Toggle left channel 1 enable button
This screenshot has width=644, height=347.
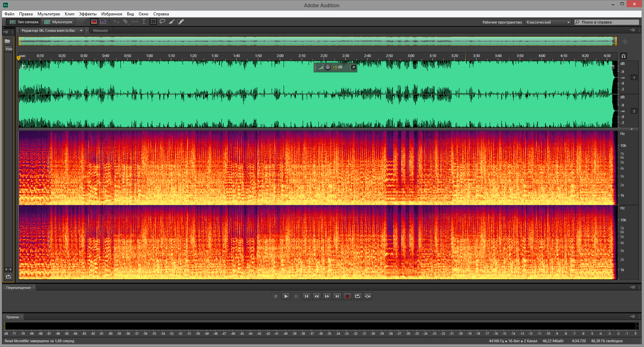(634, 78)
